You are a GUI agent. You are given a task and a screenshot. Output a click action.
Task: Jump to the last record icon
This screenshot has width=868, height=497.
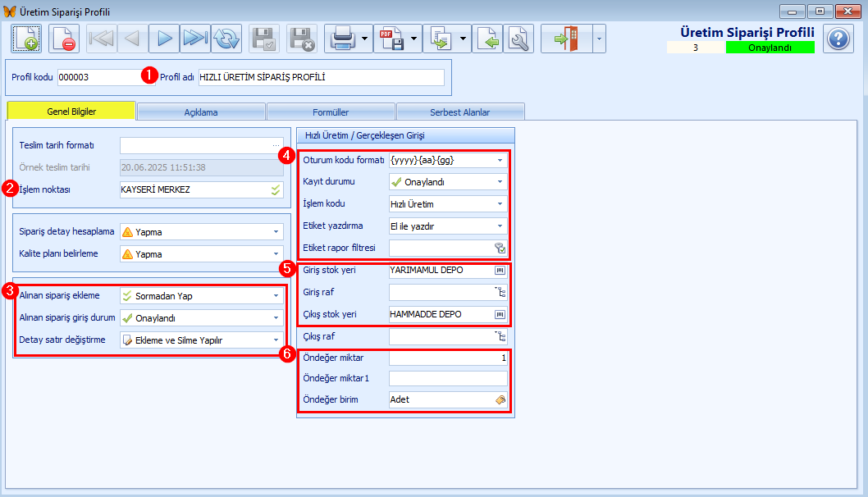click(195, 39)
